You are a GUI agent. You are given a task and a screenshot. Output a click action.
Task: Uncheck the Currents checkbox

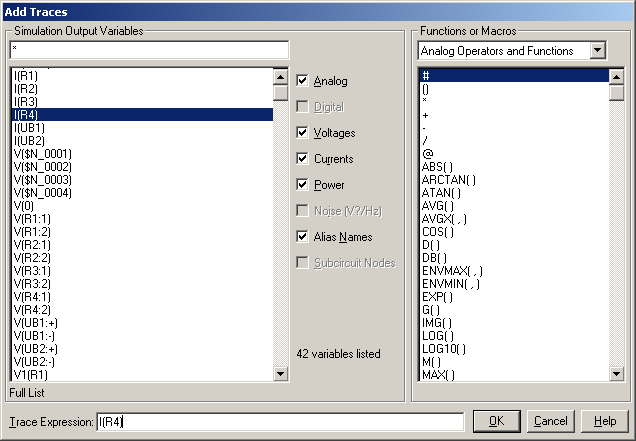pos(302,158)
